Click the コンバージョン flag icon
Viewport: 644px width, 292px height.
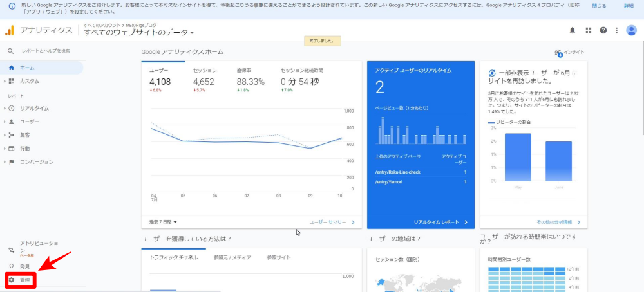[11, 162]
